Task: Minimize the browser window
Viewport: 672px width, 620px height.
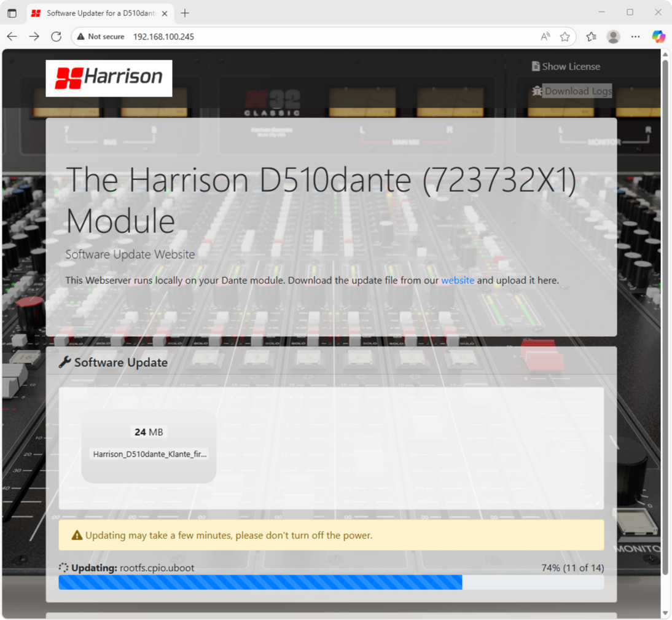Action: pyautogui.click(x=602, y=12)
